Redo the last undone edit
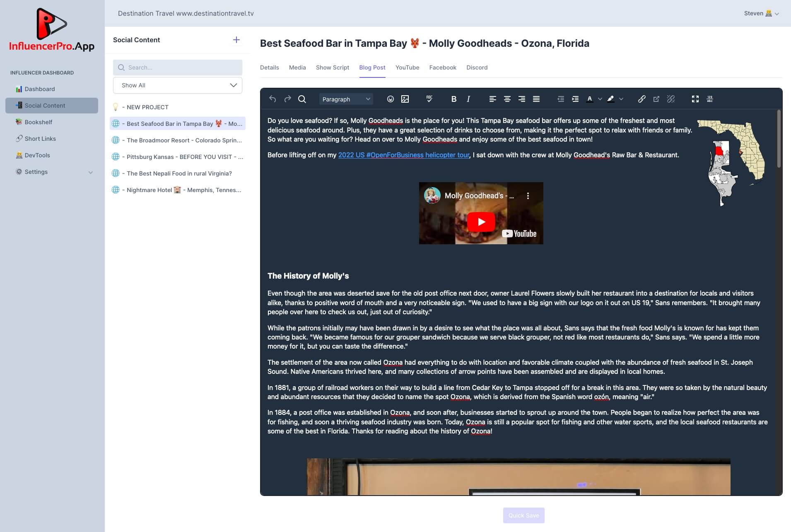The image size is (791, 532). click(x=287, y=99)
